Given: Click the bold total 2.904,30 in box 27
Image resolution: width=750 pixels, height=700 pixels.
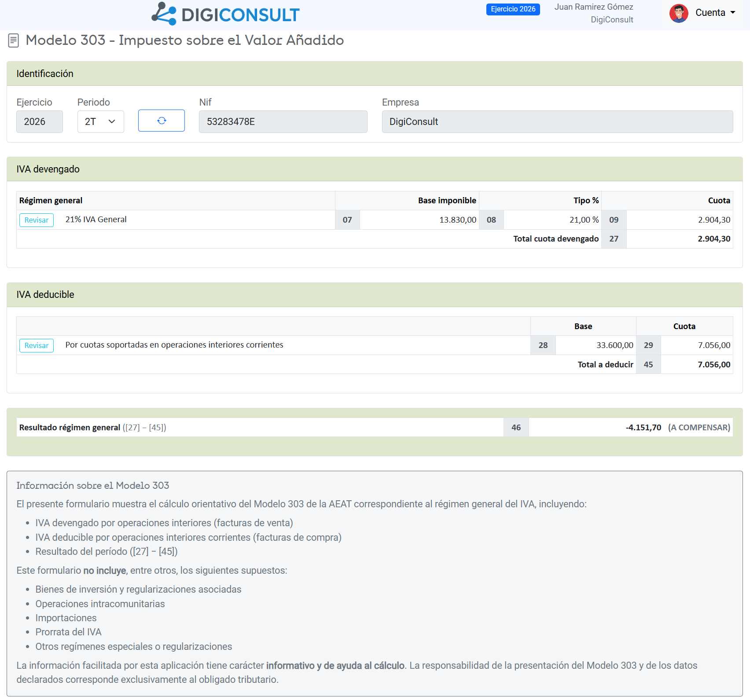Looking at the screenshot, I should 714,239.
